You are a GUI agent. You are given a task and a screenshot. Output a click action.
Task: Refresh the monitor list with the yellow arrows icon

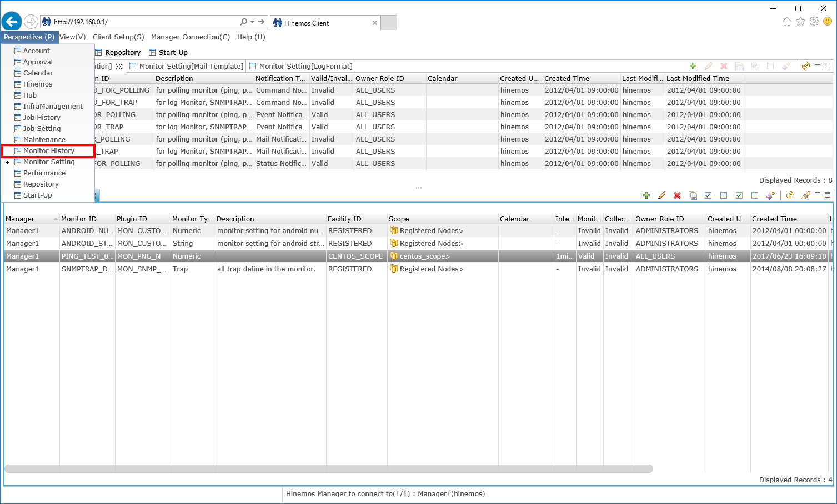click(790, 195)
